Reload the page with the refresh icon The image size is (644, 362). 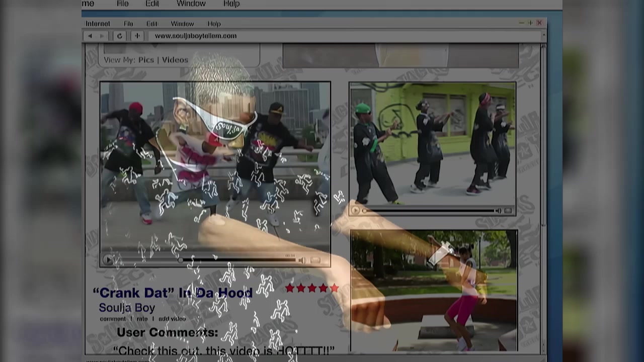[x=119, y=36]
